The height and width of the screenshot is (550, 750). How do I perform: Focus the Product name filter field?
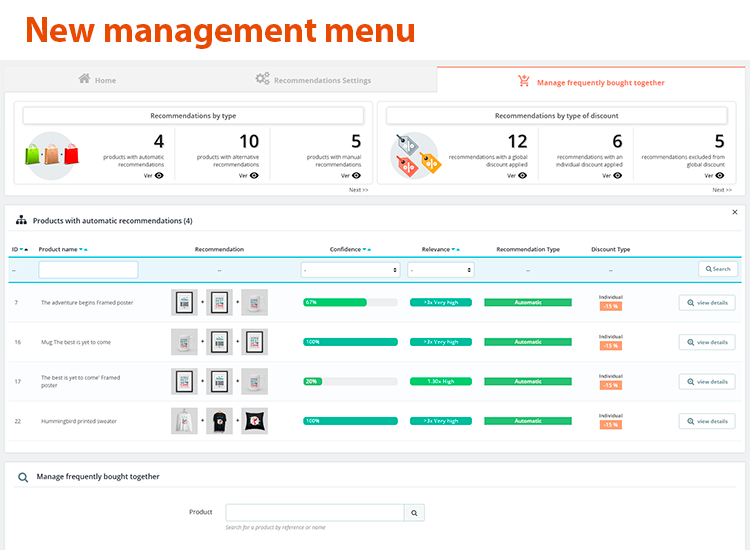tap(88, 270)
